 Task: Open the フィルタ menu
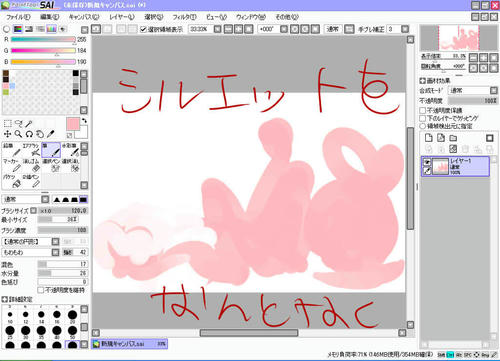[x=184, y=17]
